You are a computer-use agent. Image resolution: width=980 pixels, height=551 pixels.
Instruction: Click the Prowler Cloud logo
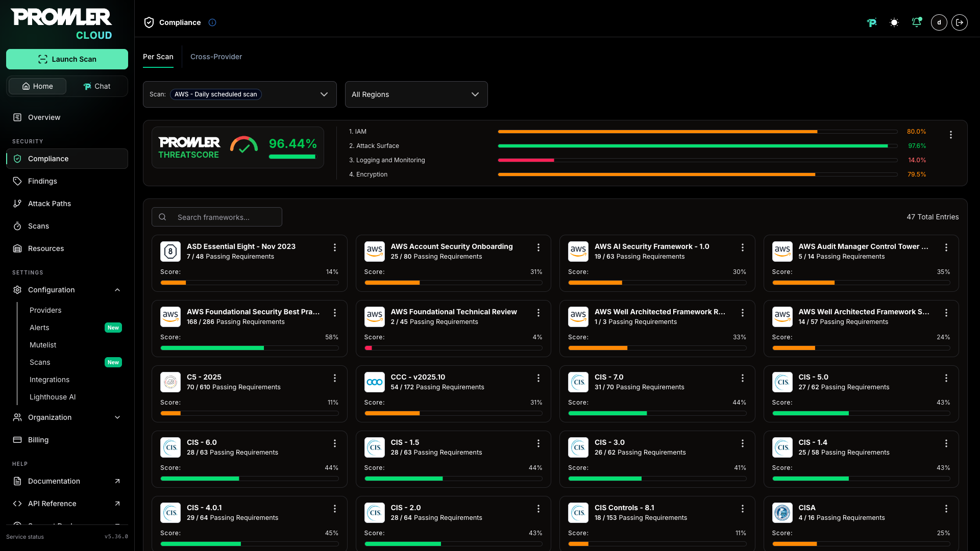click(62, 24)
